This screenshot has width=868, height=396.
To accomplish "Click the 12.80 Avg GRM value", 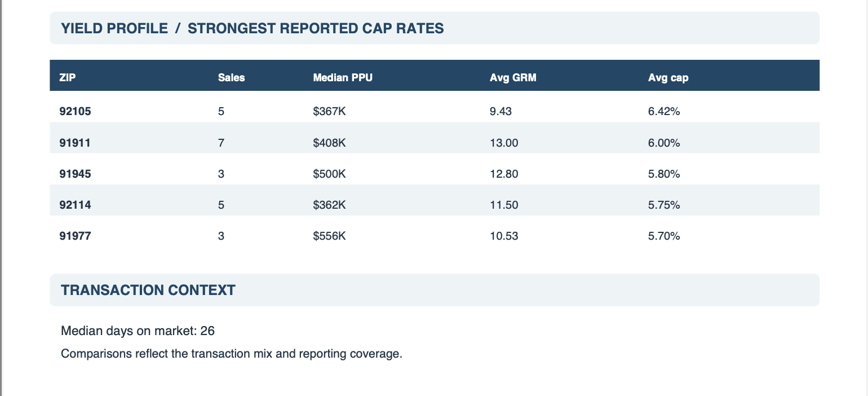I will (504, 174).
